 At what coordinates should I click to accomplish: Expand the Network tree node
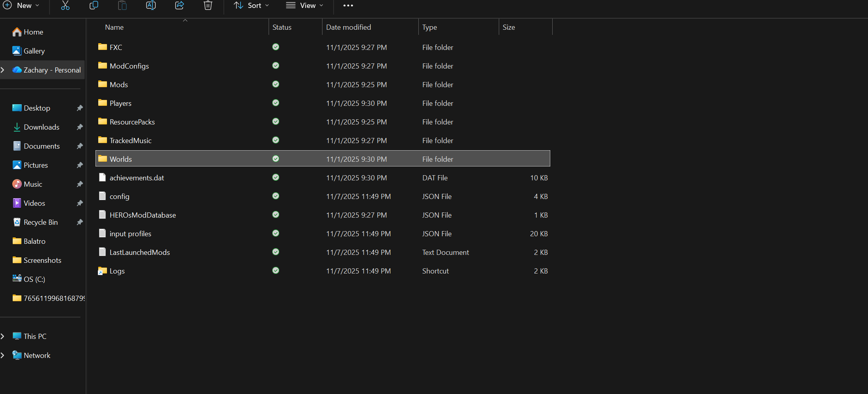pyautogui.click(x=3, y=356)
